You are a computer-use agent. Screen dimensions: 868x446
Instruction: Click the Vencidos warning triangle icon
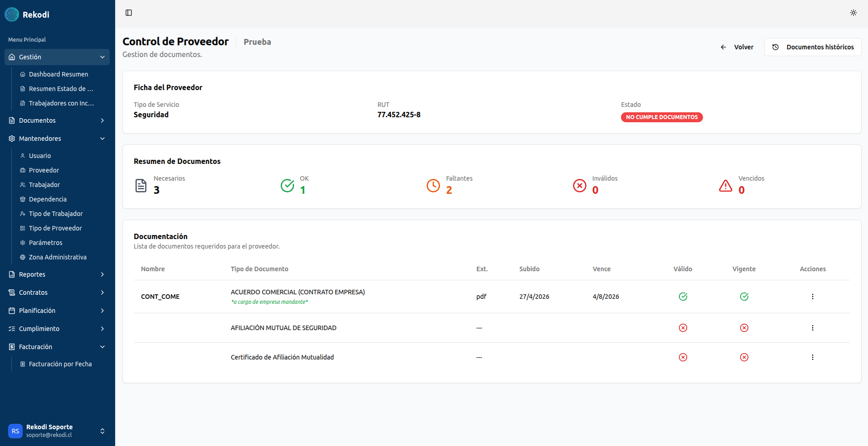[x=726, y=186]
